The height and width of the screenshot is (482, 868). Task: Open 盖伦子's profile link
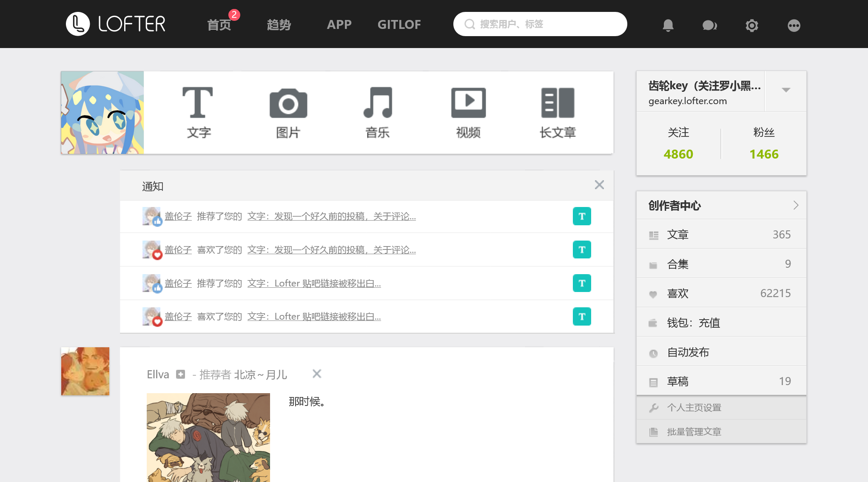click(178, 216)
